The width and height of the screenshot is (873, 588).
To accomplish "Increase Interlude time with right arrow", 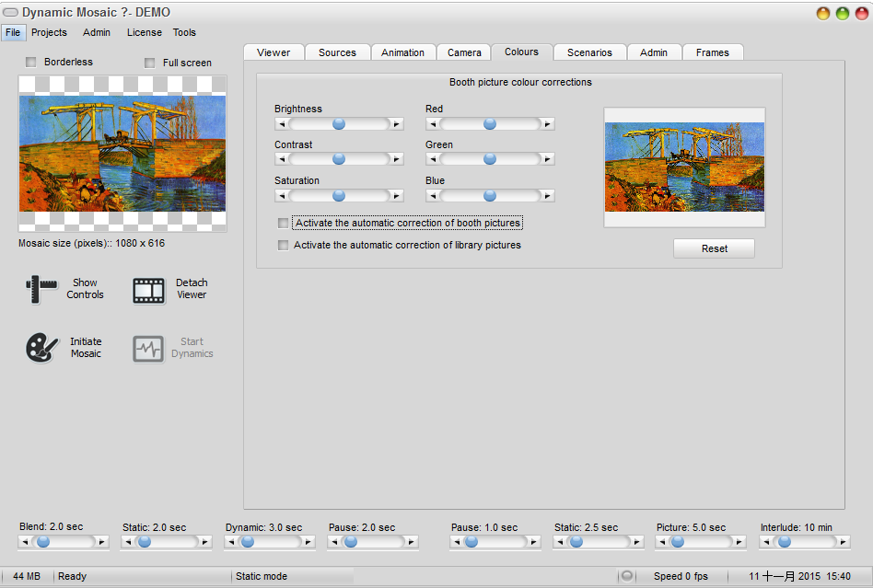I will pyautogui.click(x=843, y=542).
